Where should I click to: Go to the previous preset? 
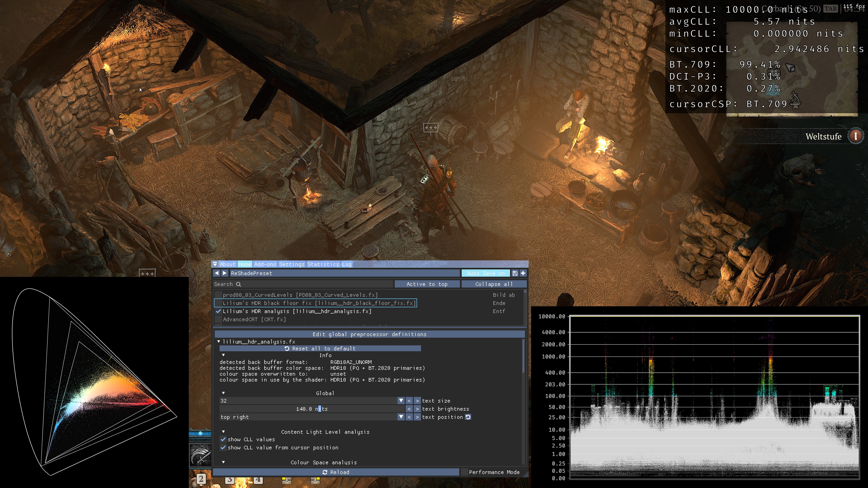tap(217, 273)
